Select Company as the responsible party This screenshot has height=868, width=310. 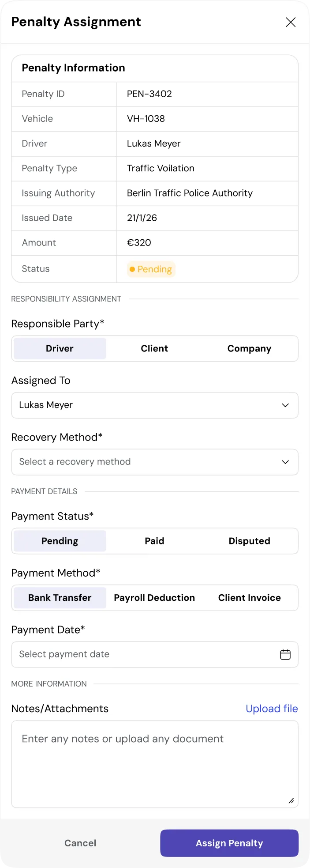click(x=249, y=348)
